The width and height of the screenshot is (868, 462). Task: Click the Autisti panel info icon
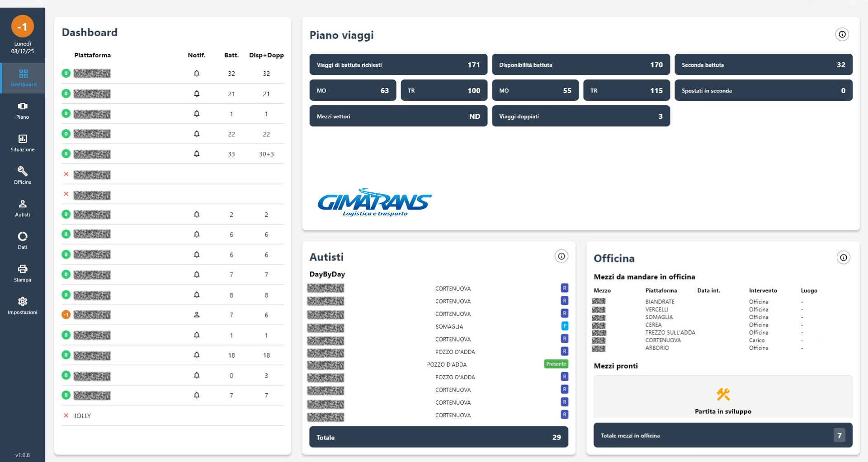coord(561,257)
